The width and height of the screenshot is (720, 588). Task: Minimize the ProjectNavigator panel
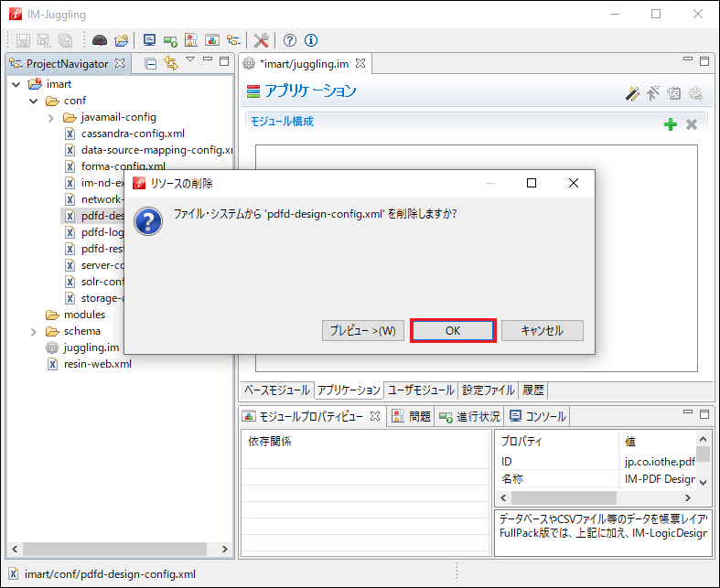[208, 59]
